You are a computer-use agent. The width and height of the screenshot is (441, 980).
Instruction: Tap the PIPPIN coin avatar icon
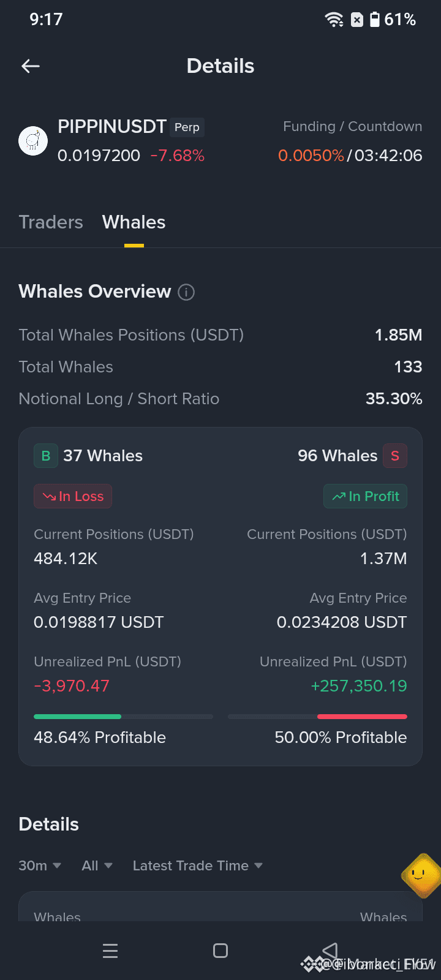coord(33,141)
